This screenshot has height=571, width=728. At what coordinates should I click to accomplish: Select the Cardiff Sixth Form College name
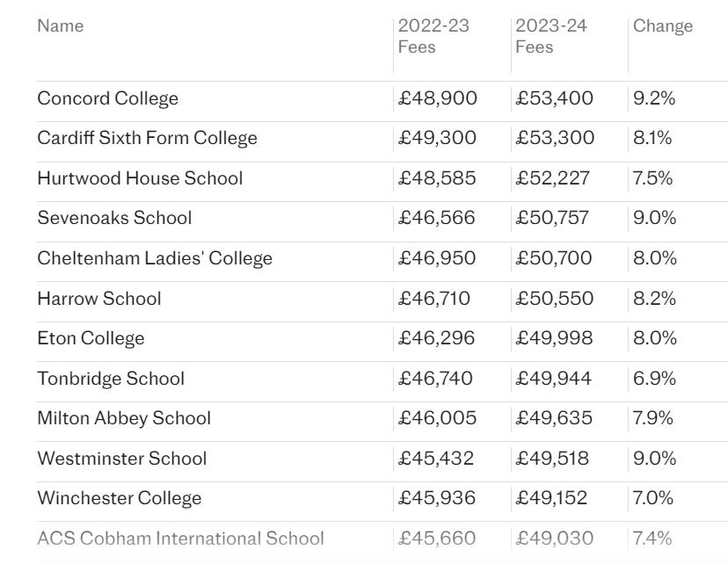[x=147, y=138]
